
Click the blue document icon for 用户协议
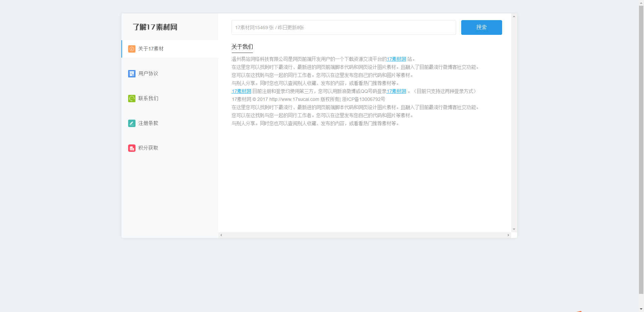point(132,74)
